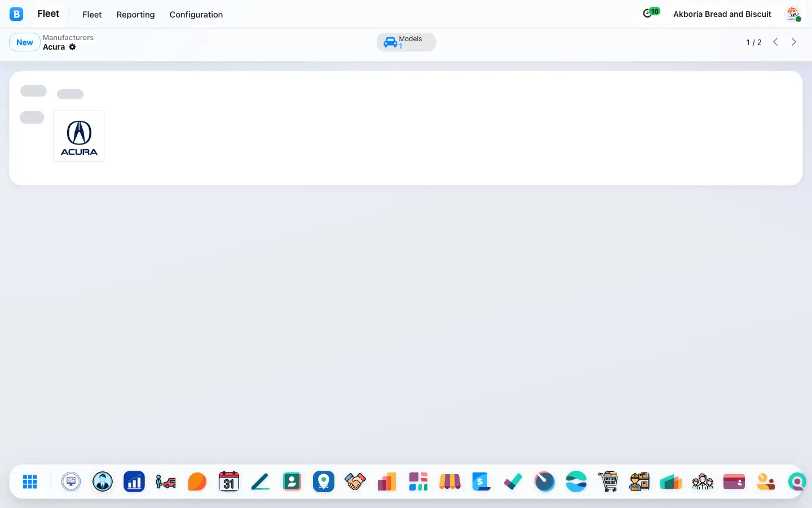Open the colorful Dashboards tiles icon in dock
Image resolution: width=812 pixels, height=508 pixels.
coord(418,481)
